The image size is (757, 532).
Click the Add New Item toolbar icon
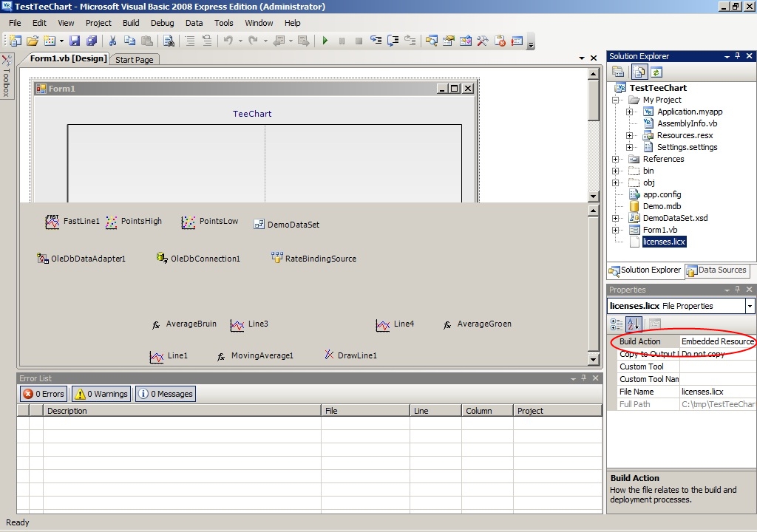coord(50,41)
